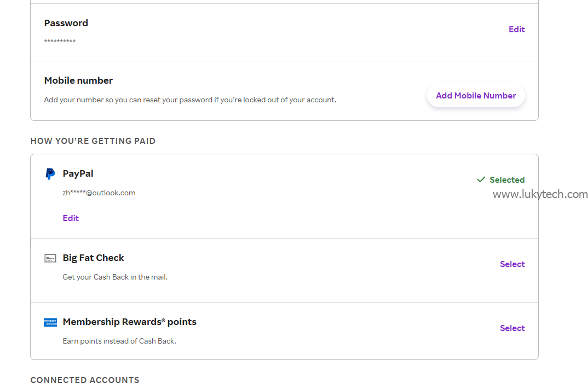The width and height of the screenshot is (588, 389).
Task: Click the green Selected status text
Action: (507, 180)
